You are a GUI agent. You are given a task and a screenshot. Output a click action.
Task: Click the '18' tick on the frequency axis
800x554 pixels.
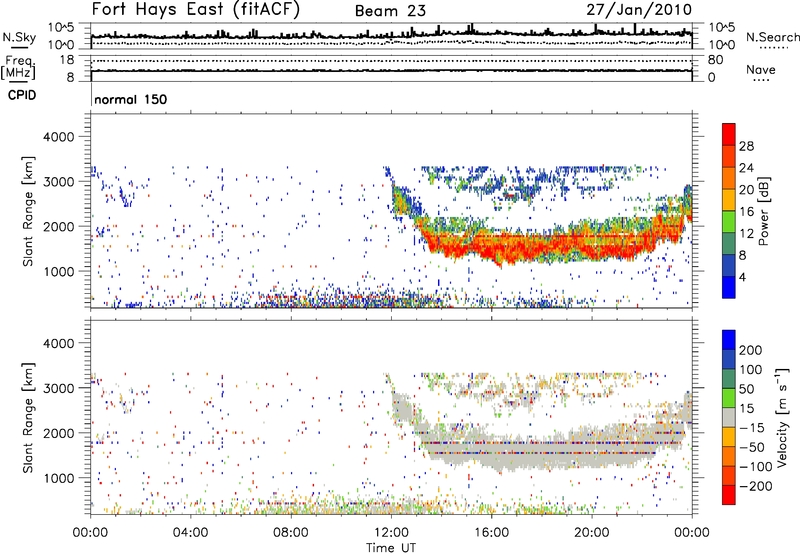pyautogui.click(x=67, y=60)
